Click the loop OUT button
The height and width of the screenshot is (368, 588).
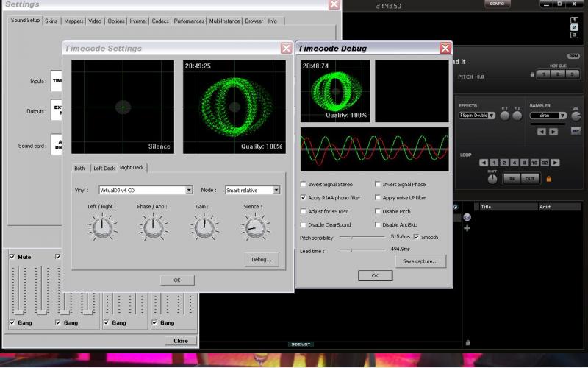pos(529,178)
